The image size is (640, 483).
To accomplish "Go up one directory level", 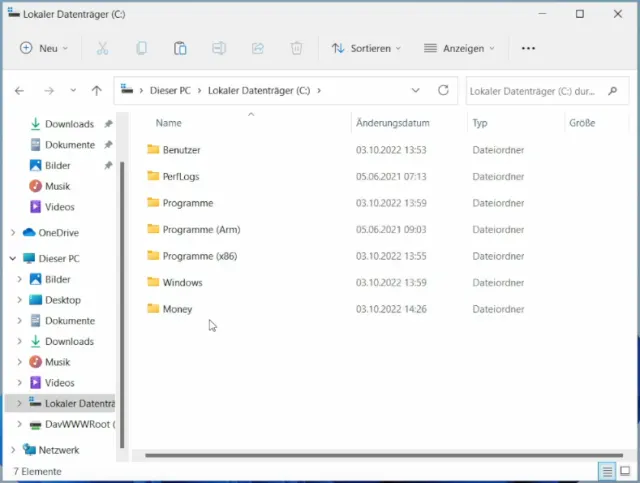I will click(96, 90).
